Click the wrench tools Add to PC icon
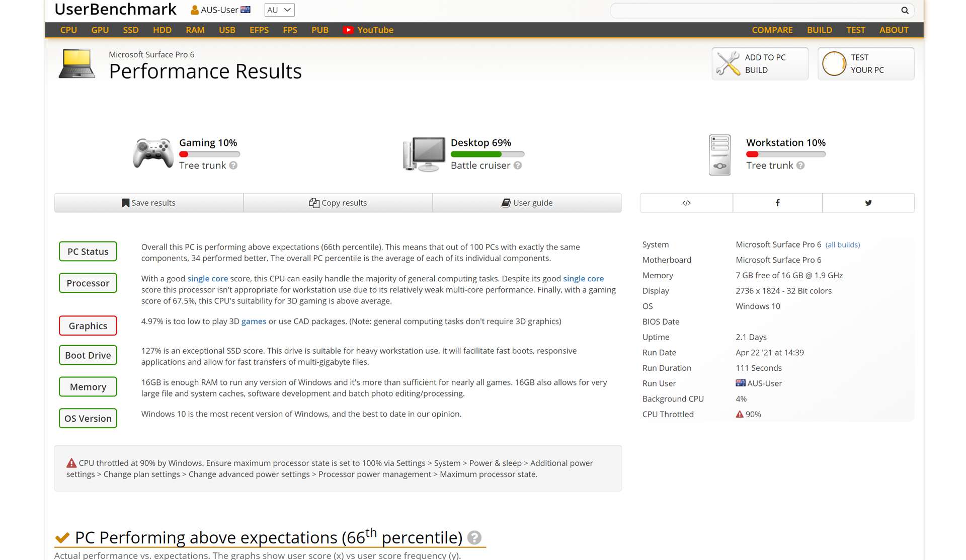966x560 pixels. click(728, 63)
